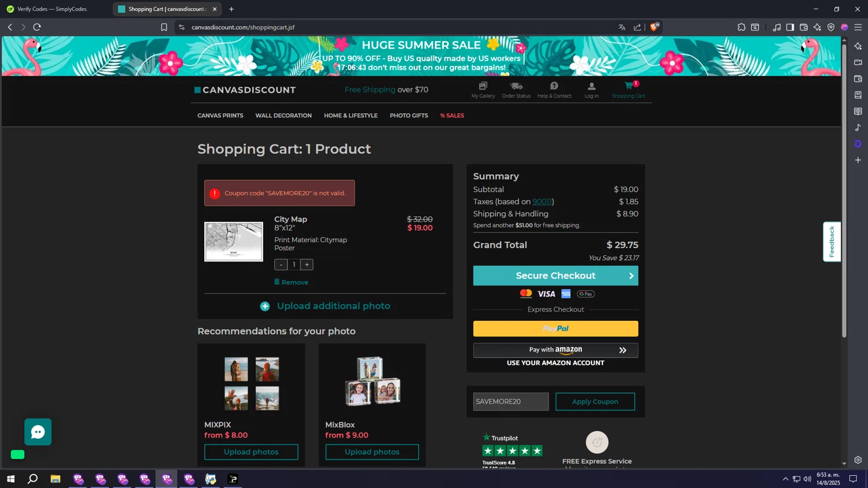Open the Feedback side tab

point(832,242)
